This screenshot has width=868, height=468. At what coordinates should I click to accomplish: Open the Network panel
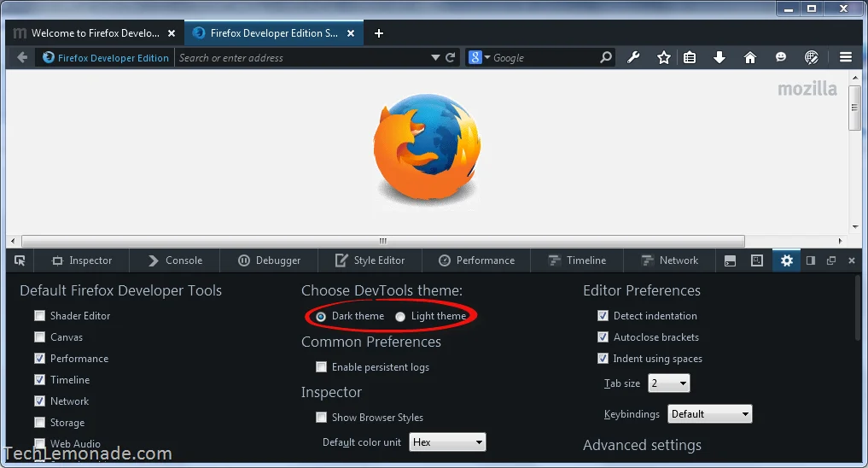coord(669,260)
